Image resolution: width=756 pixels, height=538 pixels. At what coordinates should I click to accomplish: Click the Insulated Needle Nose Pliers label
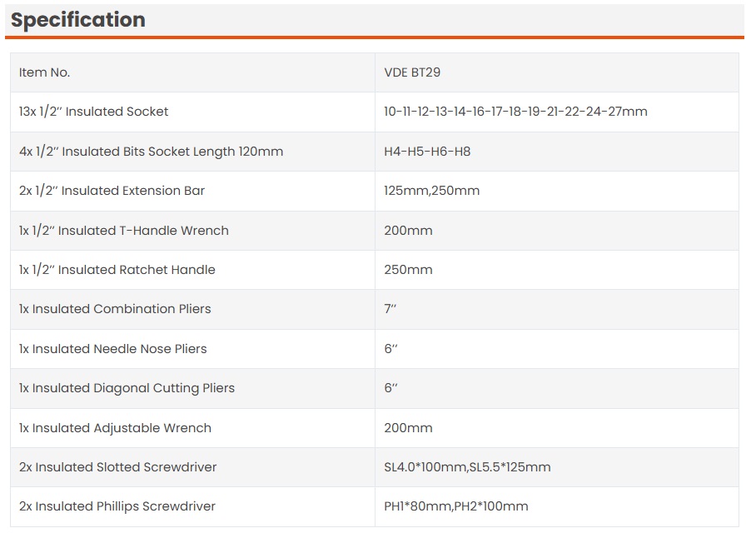(x=113, y=349)
